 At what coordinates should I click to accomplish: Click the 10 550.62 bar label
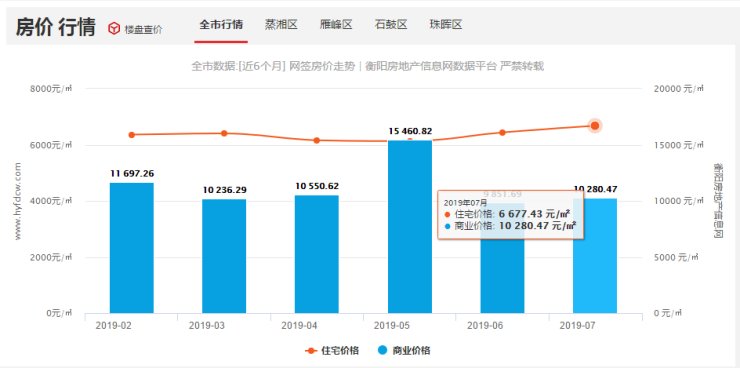[317, 186]
